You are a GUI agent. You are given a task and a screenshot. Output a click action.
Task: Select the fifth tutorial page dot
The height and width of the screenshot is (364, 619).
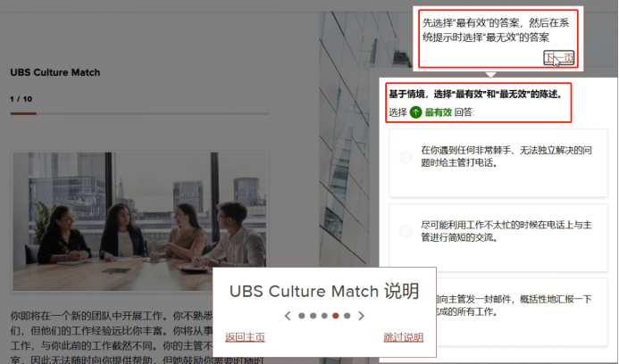click(347, 316)
